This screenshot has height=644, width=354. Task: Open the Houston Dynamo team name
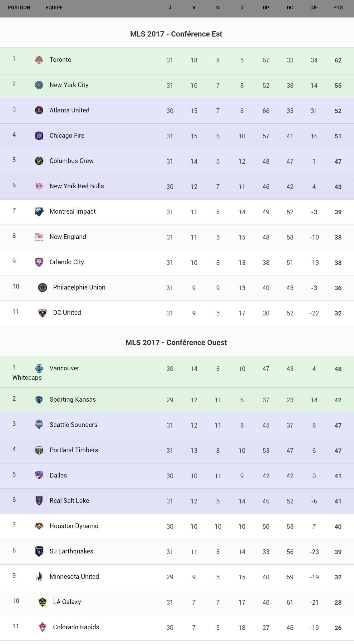(x=74, y=526)
